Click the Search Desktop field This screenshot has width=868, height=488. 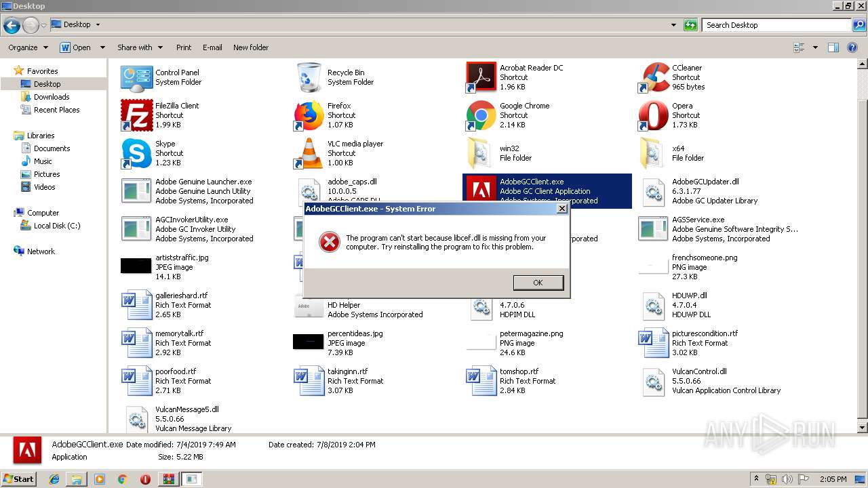[x=776, y=25]
